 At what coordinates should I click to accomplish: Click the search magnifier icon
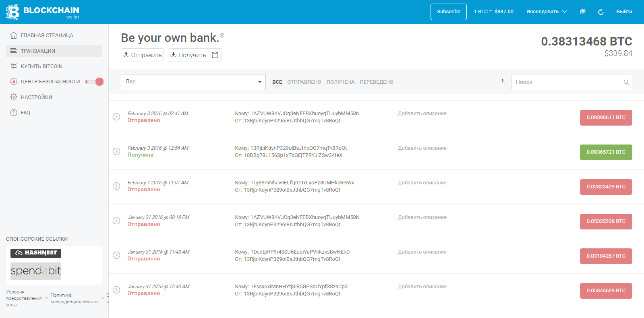tap(626, 82)
